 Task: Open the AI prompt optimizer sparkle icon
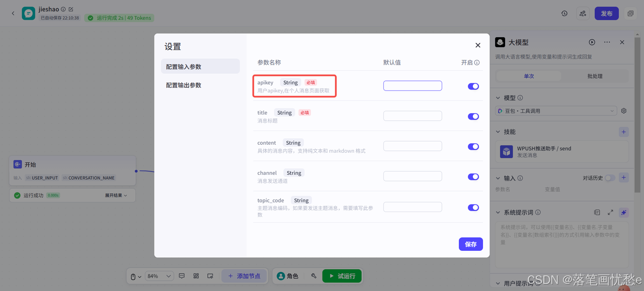click(x=624, y=213)
